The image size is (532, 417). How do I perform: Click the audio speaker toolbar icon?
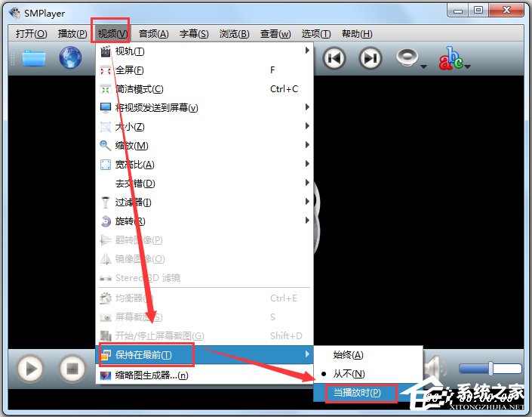(407, 57)
